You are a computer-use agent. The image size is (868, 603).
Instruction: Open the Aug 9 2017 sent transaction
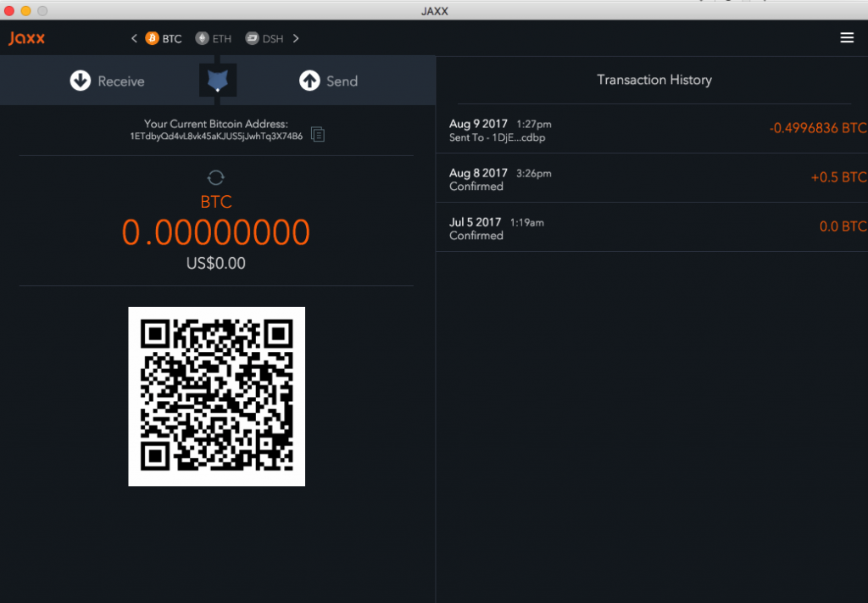652,130
